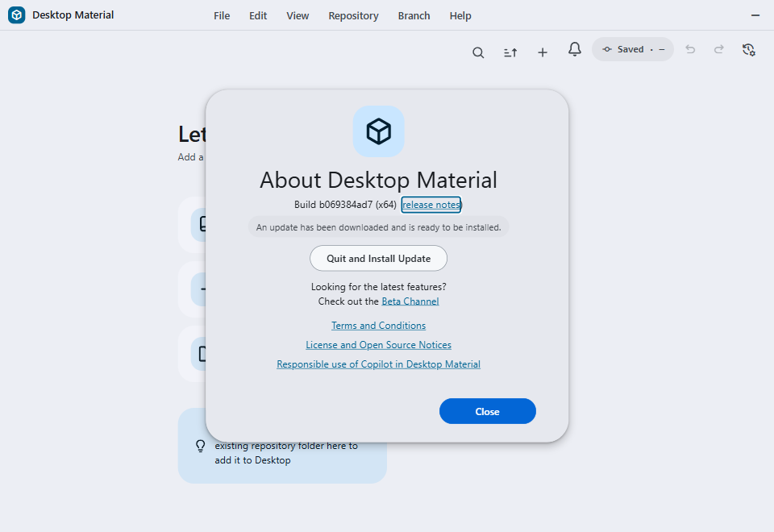774x532 pixels.
Task: Open License and Open Source Notices
Action: pos(379,345)
